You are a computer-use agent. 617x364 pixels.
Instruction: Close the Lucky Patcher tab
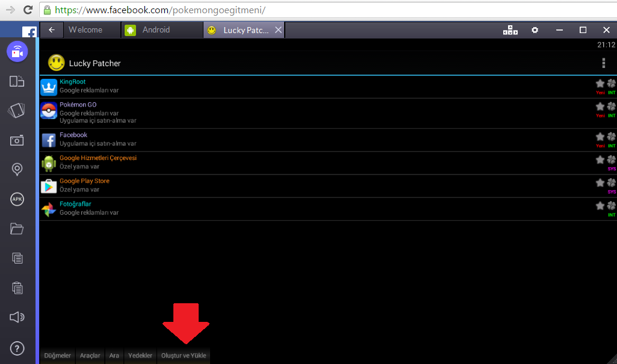278,30
